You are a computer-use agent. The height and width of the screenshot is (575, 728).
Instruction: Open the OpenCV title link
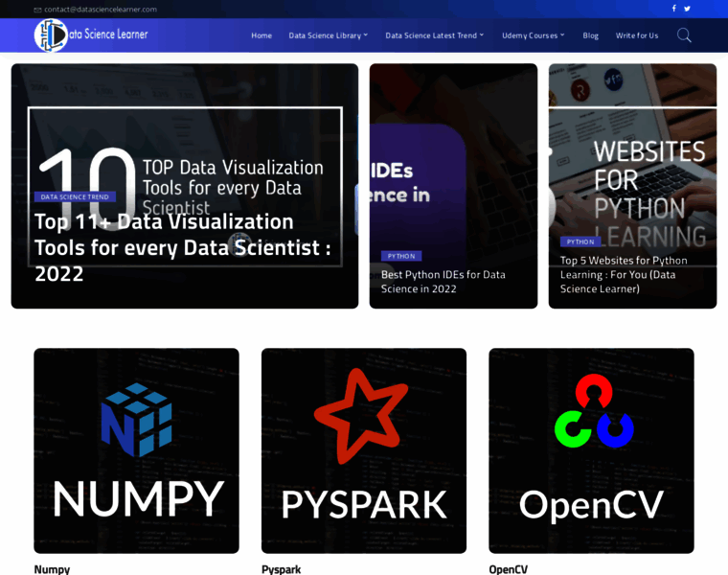509,569
